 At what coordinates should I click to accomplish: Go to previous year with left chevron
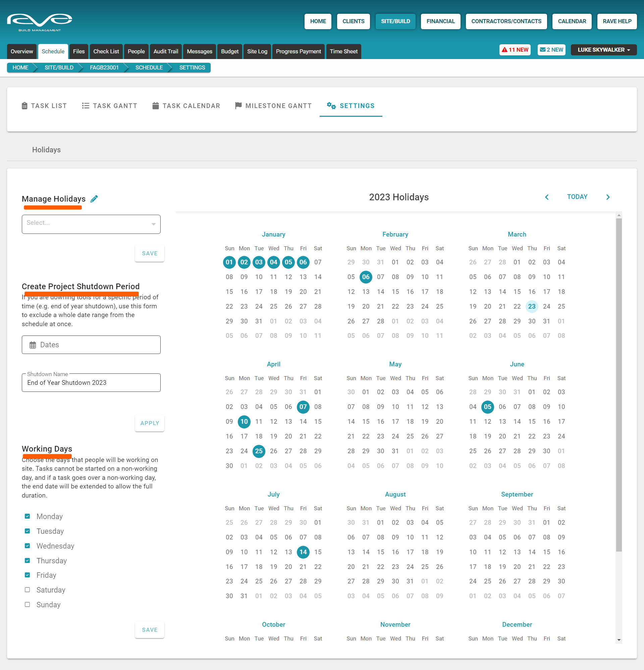point(547,197)
